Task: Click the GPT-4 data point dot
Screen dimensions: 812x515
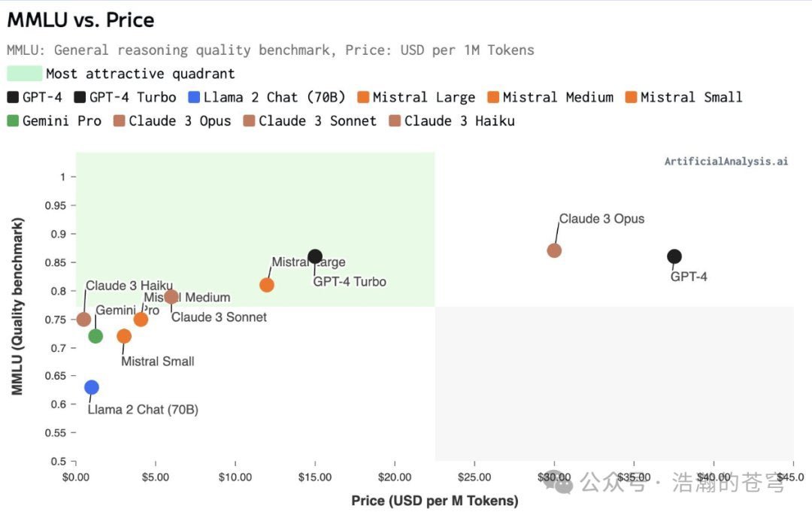Action: pyautogui.click(x=674, y=256)
